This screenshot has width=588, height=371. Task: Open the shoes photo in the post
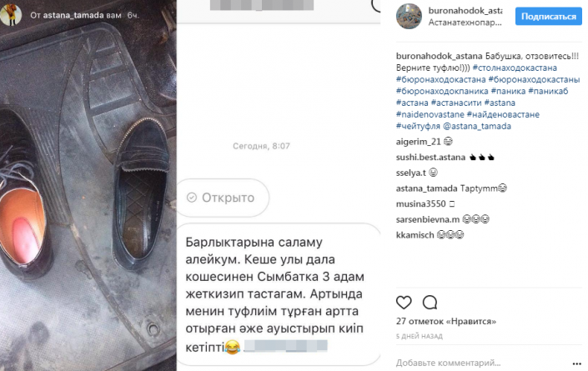(x=88, y=185)
